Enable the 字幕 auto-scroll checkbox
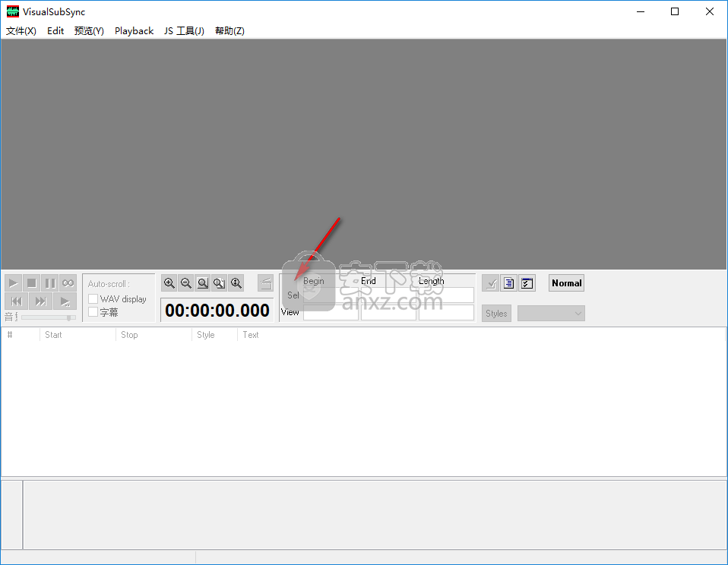This screenshot has width=728, height=565. click(93, 311)
